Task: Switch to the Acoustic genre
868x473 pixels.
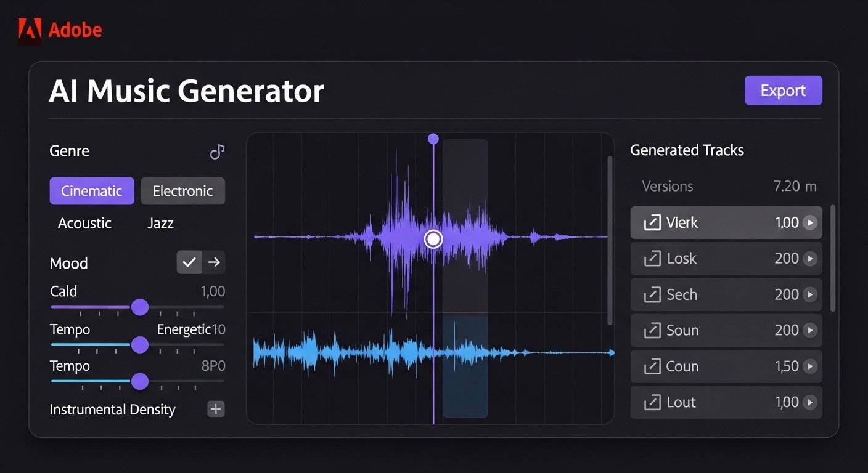Action: [x=84, y=223]
